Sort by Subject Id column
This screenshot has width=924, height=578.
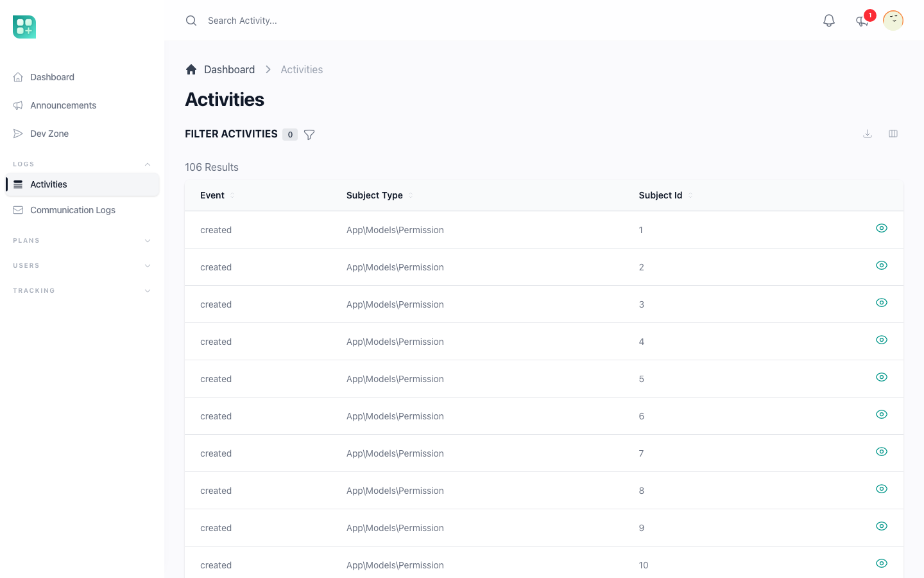(665, 195)
